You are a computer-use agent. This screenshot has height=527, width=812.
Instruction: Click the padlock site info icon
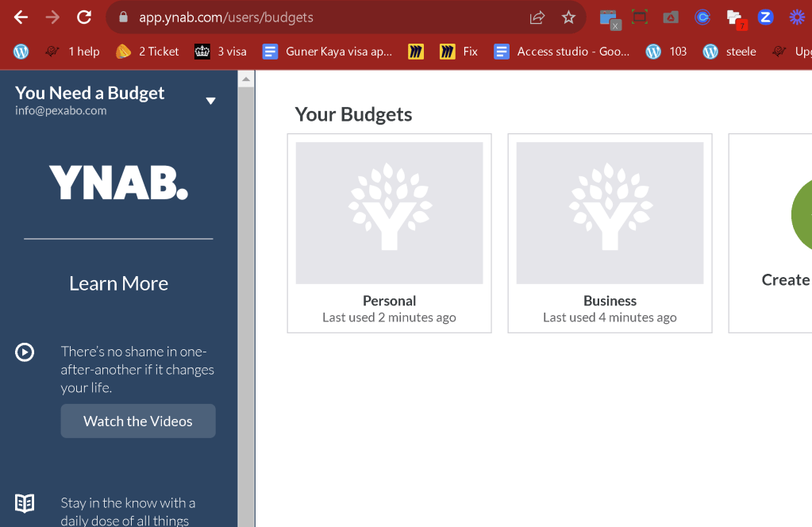pyautogui.click(x=123, y=17)
